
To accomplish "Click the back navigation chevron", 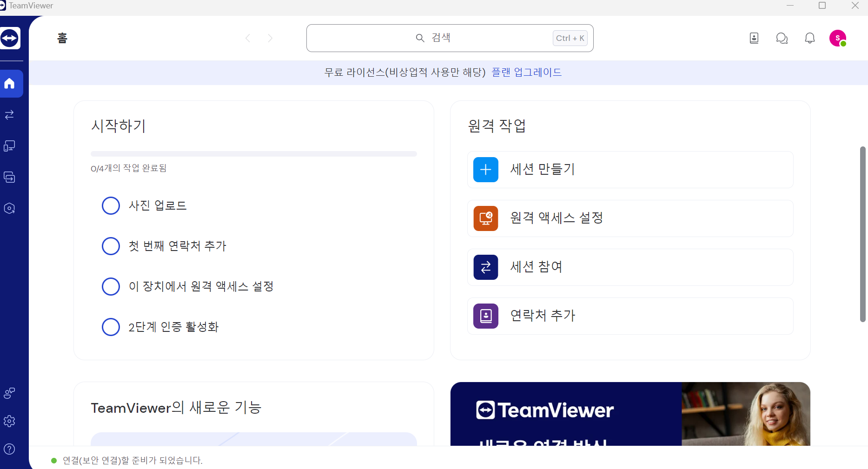I will click(248, 38).
